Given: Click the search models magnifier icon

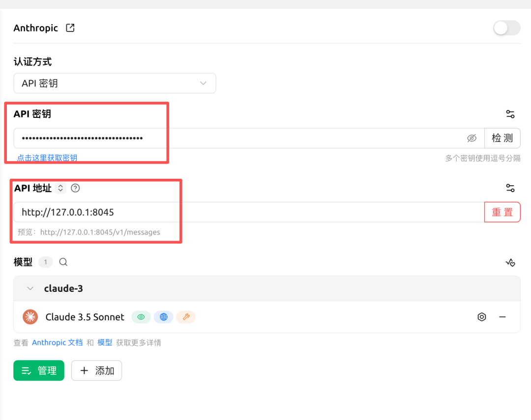Looking at the screenshot, I should (63, 262).
